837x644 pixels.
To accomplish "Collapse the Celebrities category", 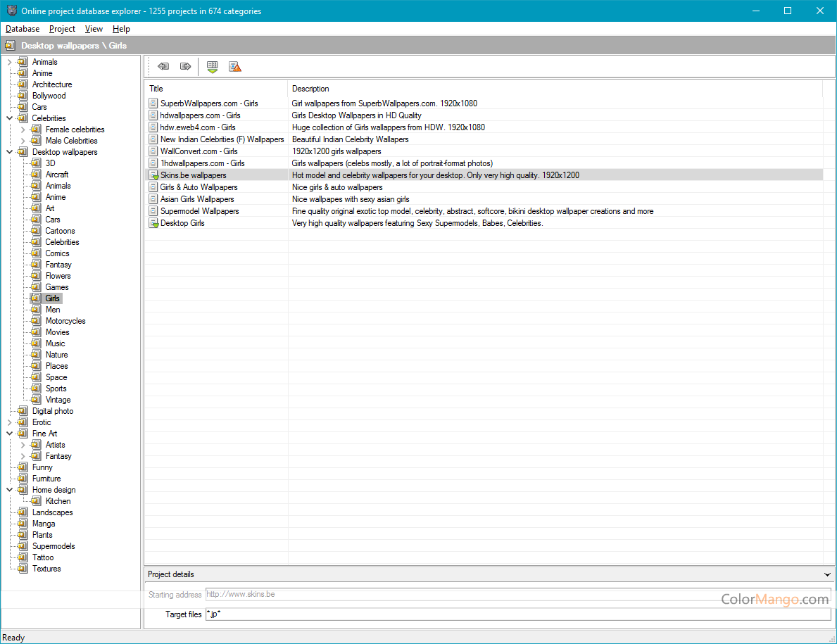I will click(9, 118).
